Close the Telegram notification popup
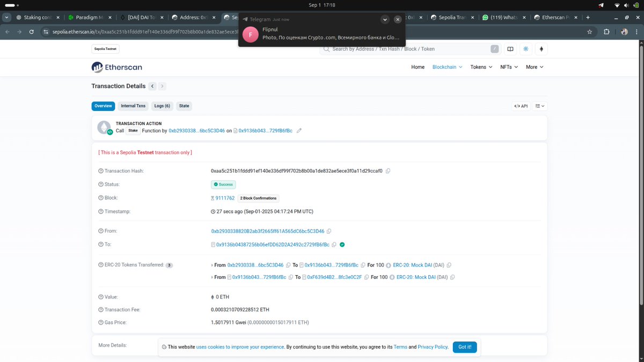This screenshot has height=362, width=644. (x=398, y=19)
